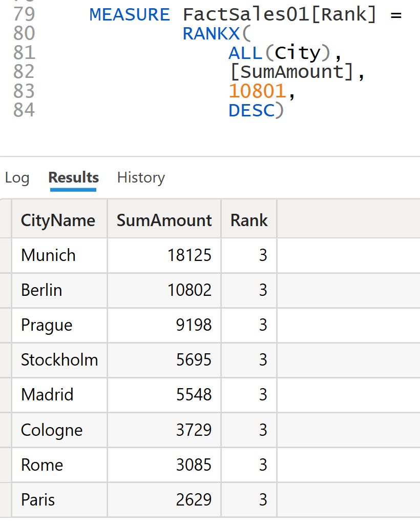This screenshot has height=524, width=420.
Task: Select the Munich cell
Action: click(48, 255)
